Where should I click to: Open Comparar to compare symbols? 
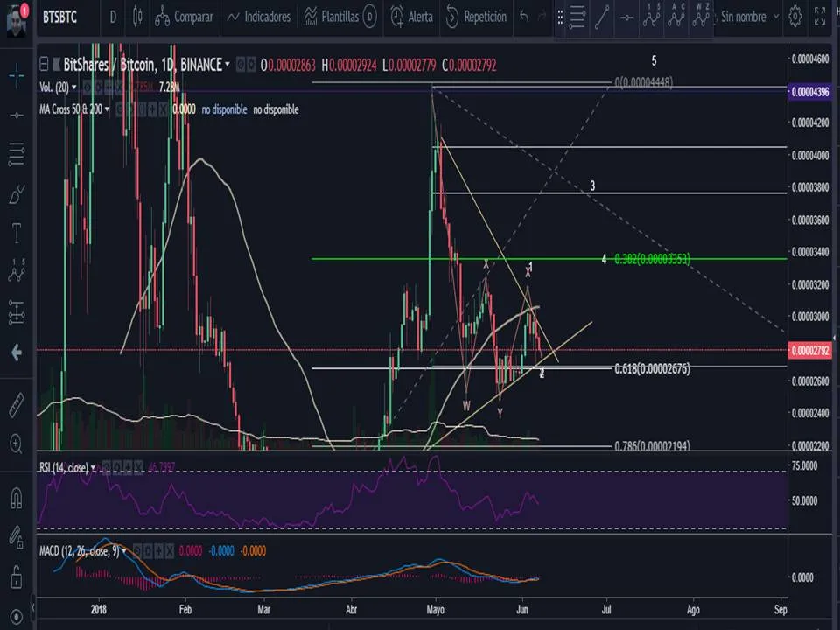tap(185, 17)
